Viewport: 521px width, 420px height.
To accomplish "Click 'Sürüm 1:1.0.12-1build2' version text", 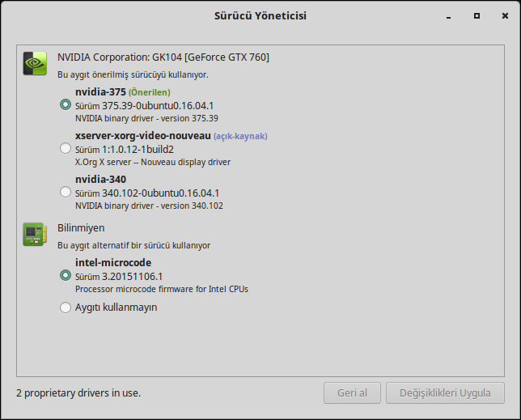I will pyautogui.click(x=125, y=150).
